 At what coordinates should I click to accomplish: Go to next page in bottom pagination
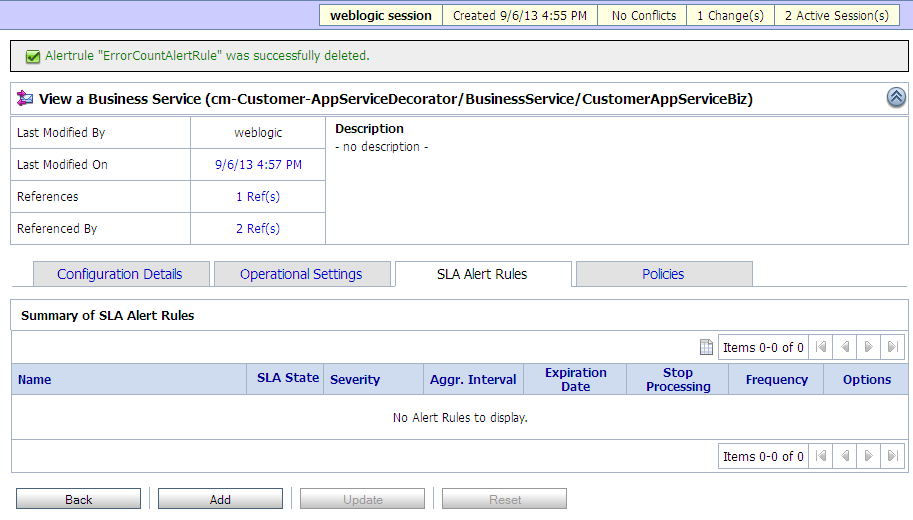[x=869, y=456]
